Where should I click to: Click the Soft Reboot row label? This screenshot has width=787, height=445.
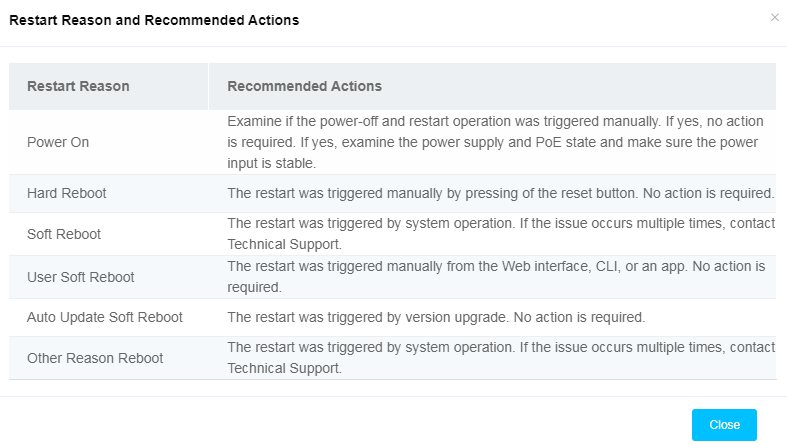point(64,234)
